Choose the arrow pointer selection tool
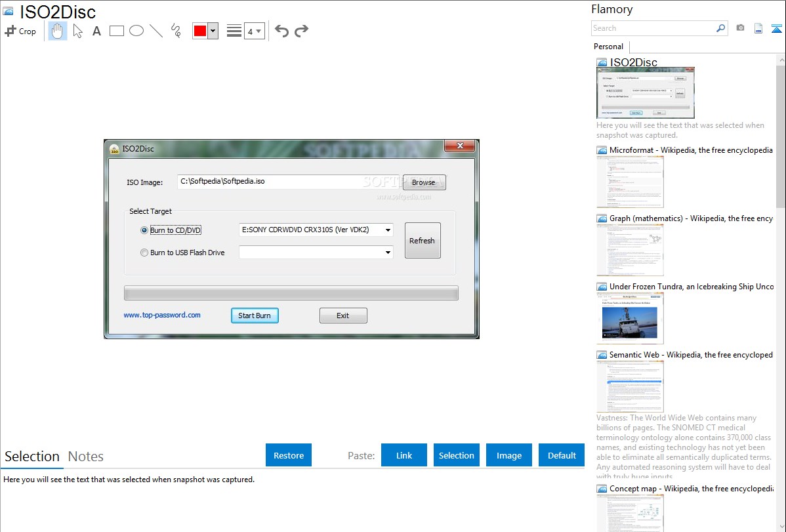Image resolution: width=786 pixels, height=532 pixels. pyautogui.click(x=77, y=31)
